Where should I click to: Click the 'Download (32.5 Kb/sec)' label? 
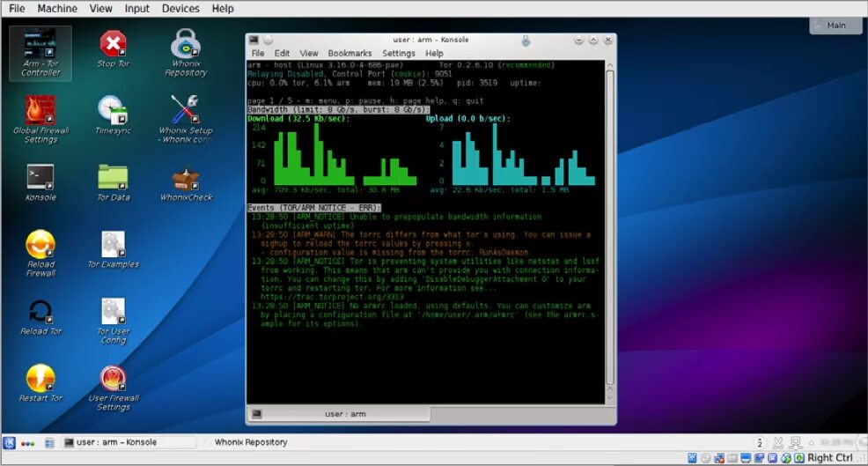coord(298,119)
